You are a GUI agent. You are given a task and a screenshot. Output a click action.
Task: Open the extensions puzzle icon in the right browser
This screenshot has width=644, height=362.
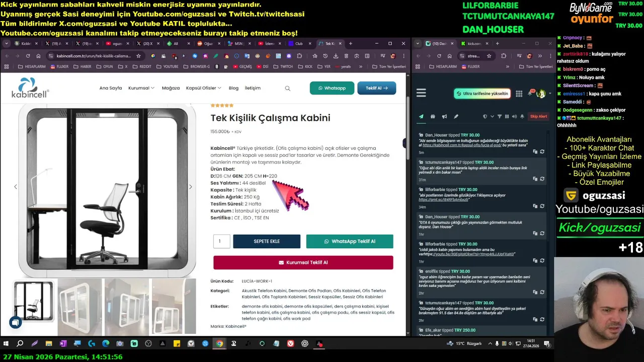pos(504,56)
